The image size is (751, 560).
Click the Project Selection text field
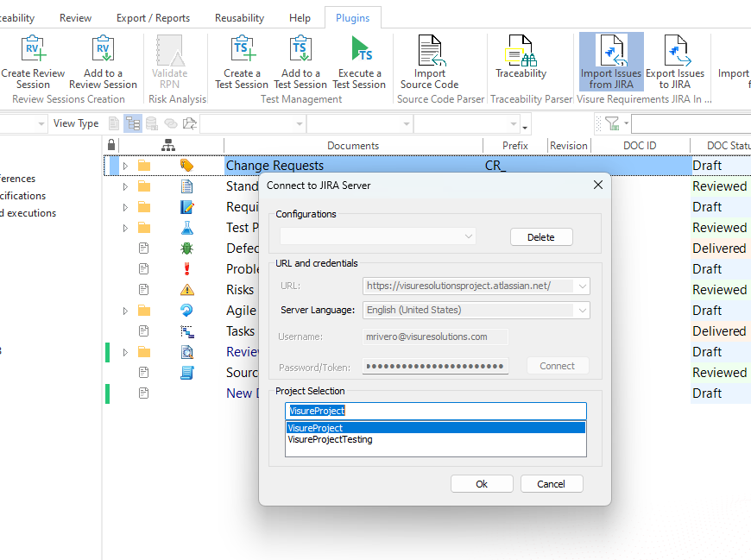[435, 411]
